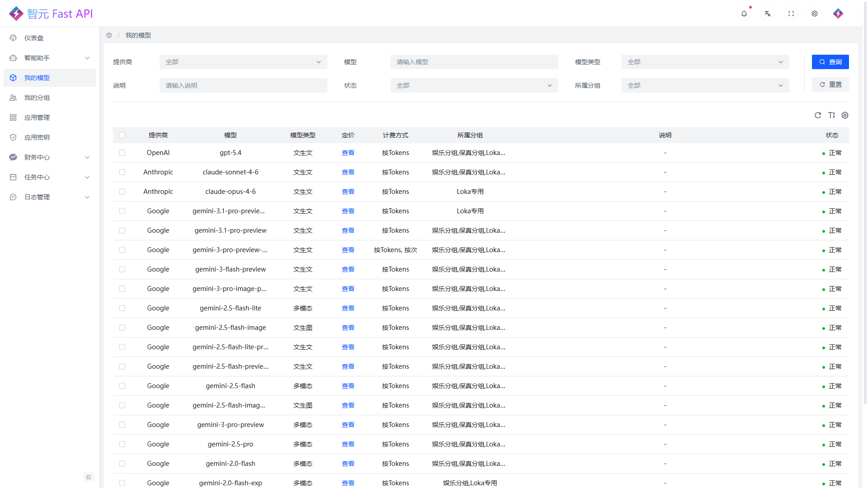Click the 模型 model input field

pos(474,62)
